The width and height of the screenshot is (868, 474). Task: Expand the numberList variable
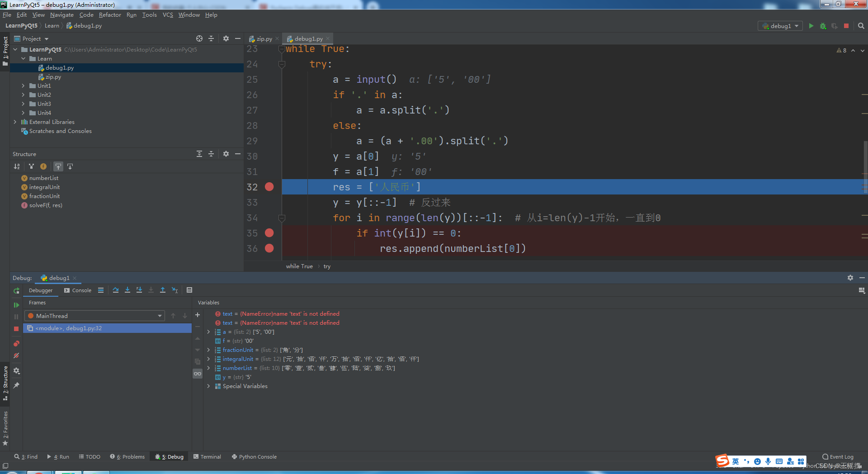coord(208,368)
